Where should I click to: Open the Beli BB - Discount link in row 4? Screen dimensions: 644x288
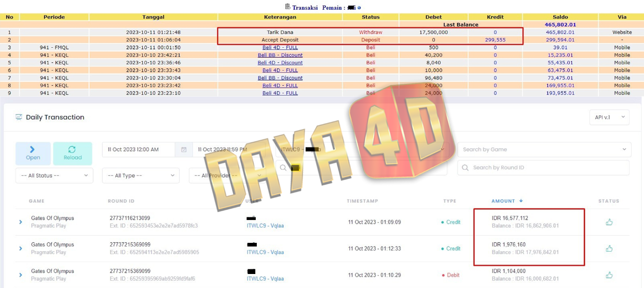point(280,55)
